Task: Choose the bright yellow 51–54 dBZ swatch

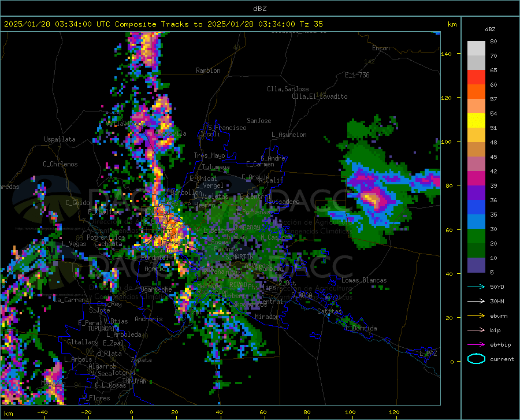Action: click(x=476, y=121)
